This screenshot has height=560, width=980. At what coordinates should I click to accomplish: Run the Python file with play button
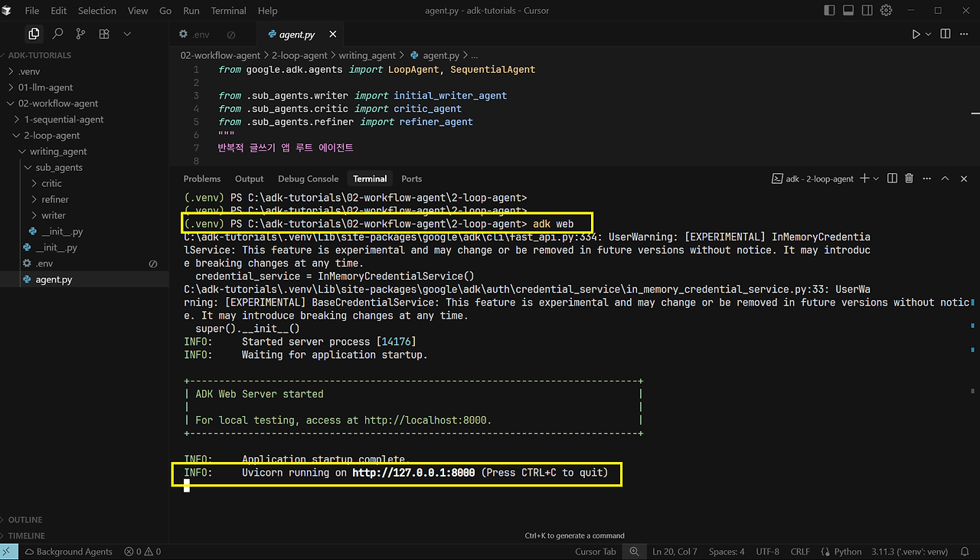[916, 34]
